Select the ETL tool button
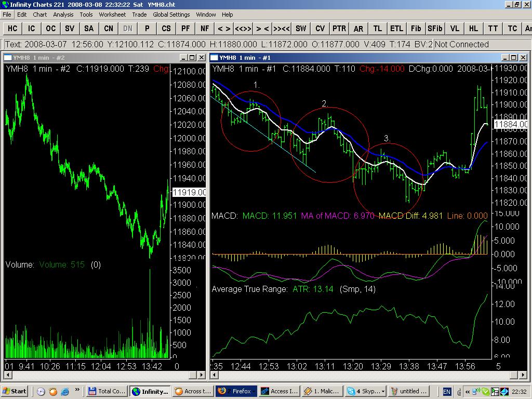This screenshot has height=399, width=532. (x=397, y=29)
